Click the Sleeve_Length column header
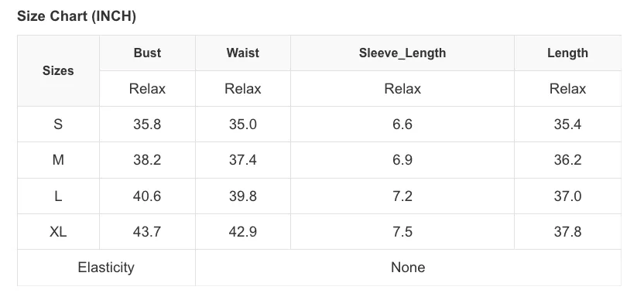This screenshot has width=644, height=300. (402, 53)
